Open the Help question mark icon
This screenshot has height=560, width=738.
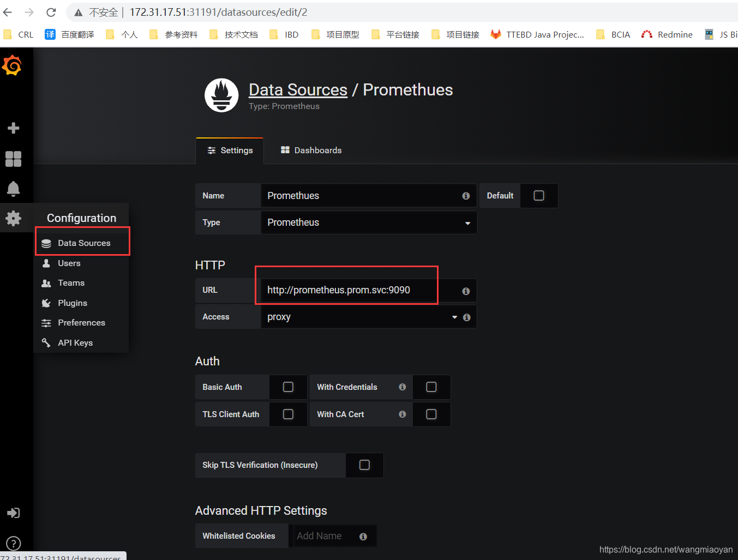click(13, 544)
